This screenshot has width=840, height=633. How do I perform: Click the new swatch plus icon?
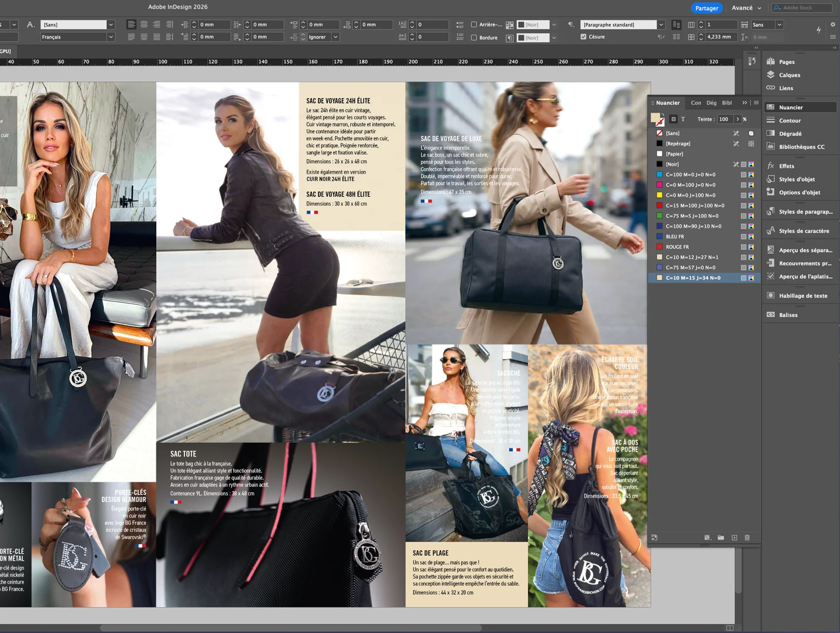click(734, 538)
